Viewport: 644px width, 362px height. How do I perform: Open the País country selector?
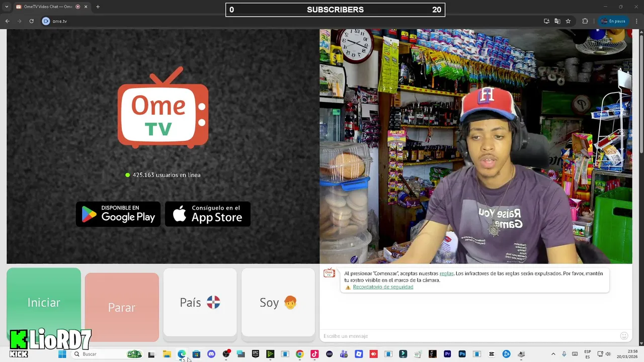pos(200,302)
